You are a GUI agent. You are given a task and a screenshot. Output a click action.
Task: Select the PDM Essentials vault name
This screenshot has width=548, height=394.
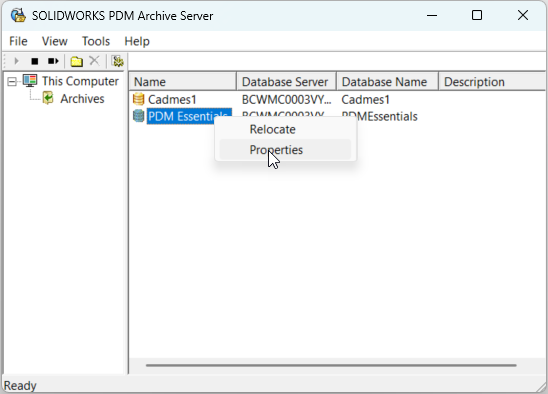[189, 116]
